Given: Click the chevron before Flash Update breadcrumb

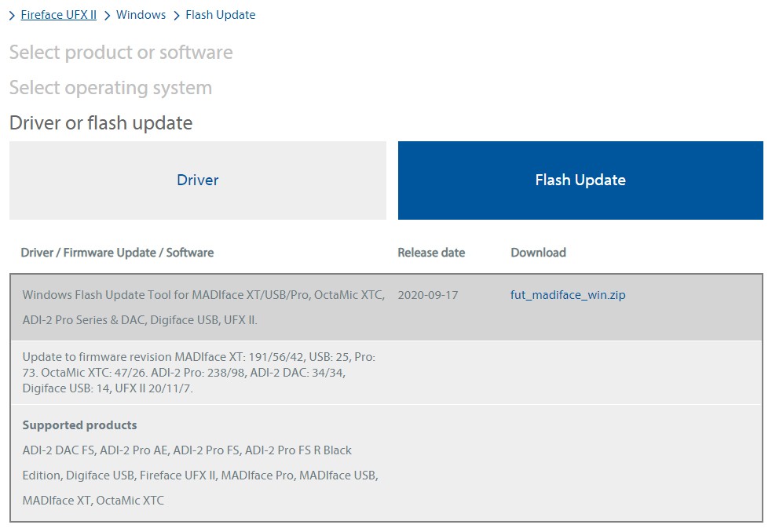Looking at the screenshot, I should click(177, 14).
